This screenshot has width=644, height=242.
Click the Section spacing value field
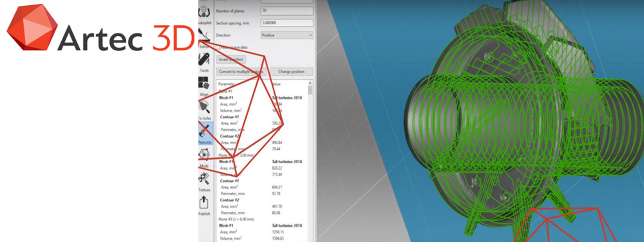pyautogui.click(x=287, y=23)
